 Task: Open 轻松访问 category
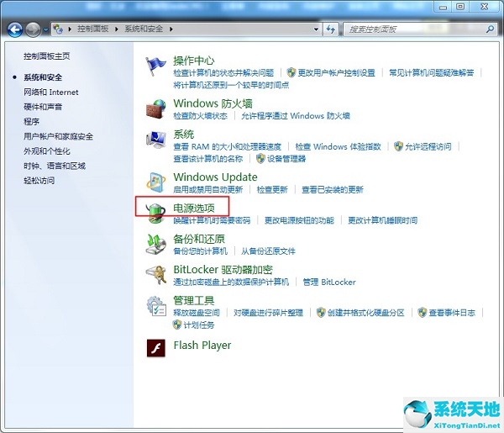[39, 181]
